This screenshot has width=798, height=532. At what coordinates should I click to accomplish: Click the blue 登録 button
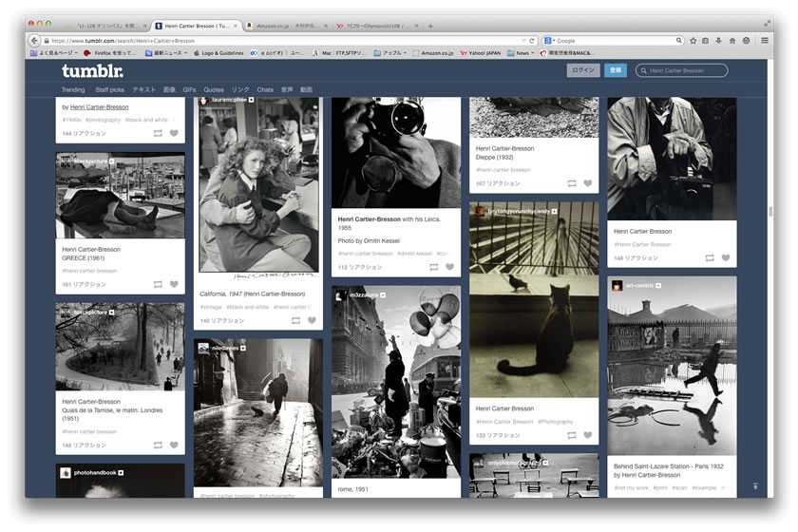[x=616, y=70]
